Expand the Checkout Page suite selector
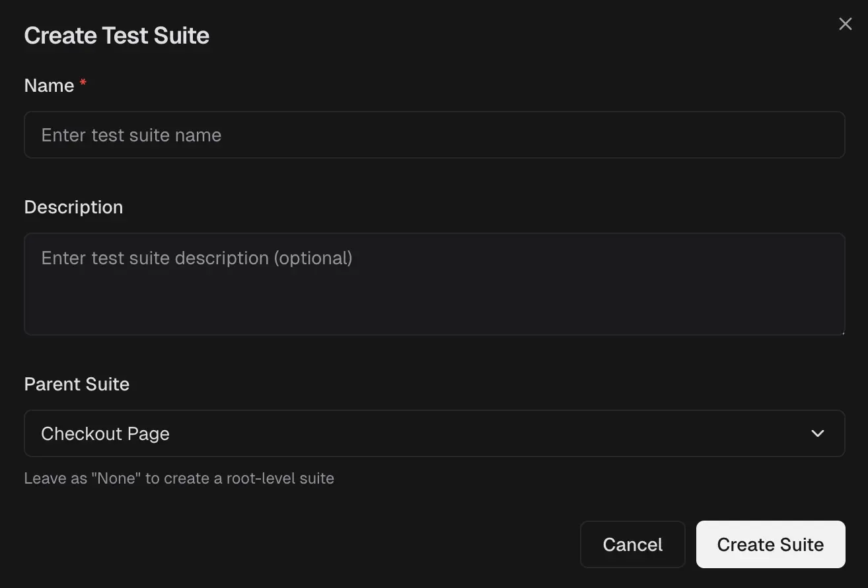The image size is (868, 588). point(435,433)
